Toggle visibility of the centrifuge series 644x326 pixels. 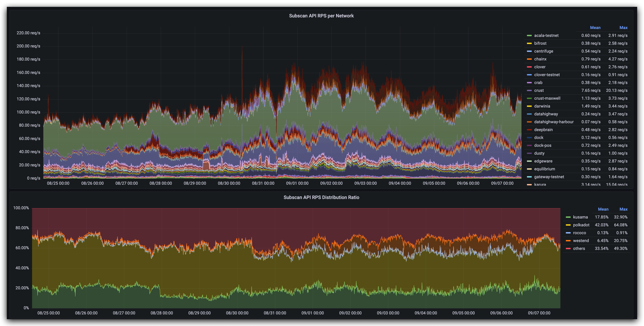coord(543,51)
